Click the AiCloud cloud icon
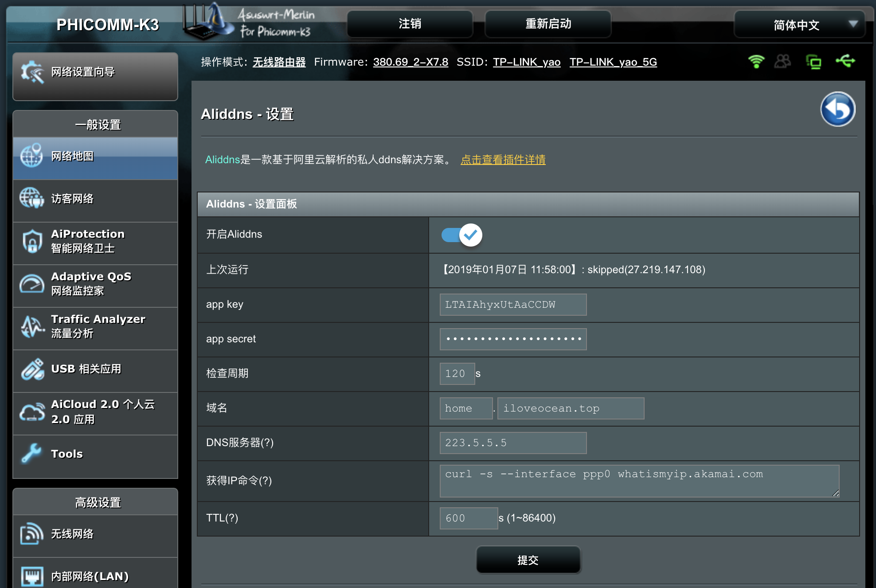This screenshot has width=876, height=588. pyautogui.click(x=32, y=412)
